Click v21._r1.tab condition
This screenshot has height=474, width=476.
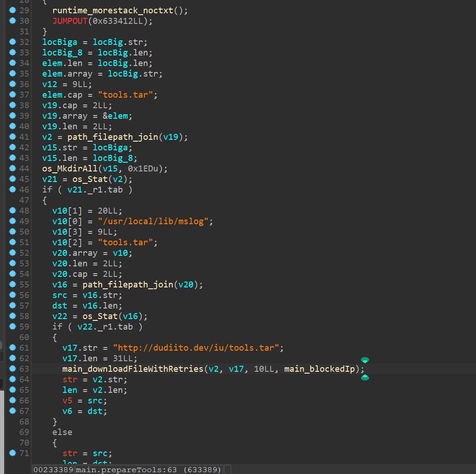click(95, 190)
